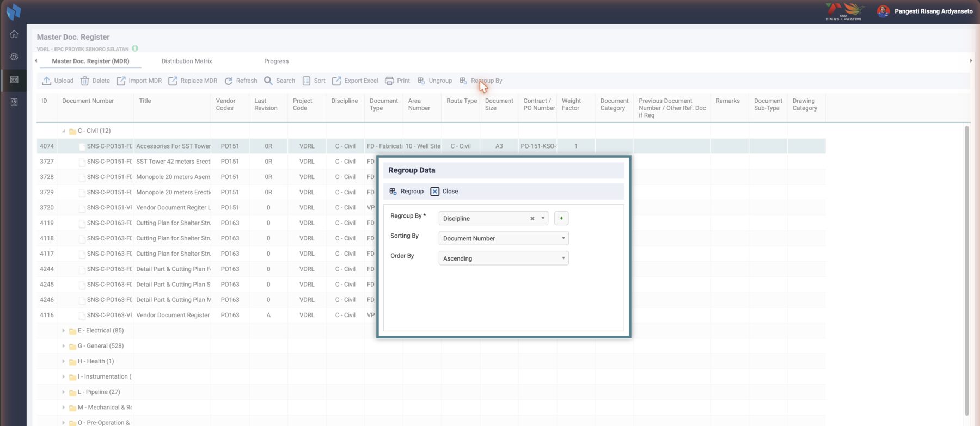Click the green info icon beside project name
Viewport: 980px width, 426px height.
[x=135, y=48]
